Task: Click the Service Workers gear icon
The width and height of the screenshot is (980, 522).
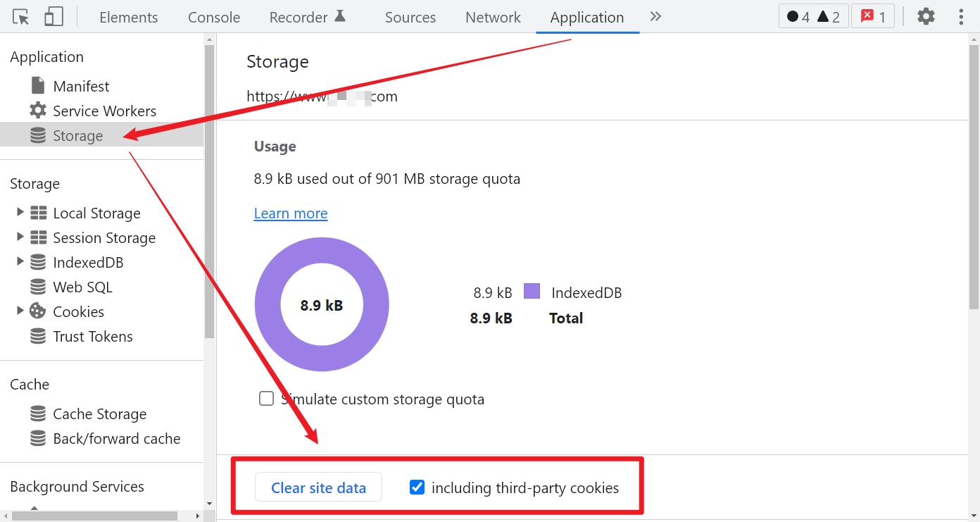Action: [38, 111]
